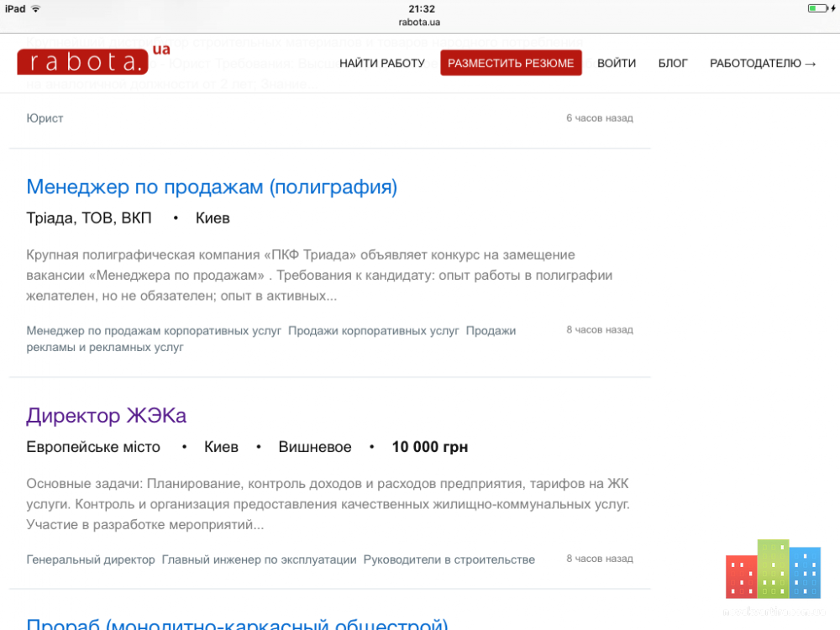Click the description starting Основные задачи
This screenshot has height=630, width=840.
tap(328, 504)
